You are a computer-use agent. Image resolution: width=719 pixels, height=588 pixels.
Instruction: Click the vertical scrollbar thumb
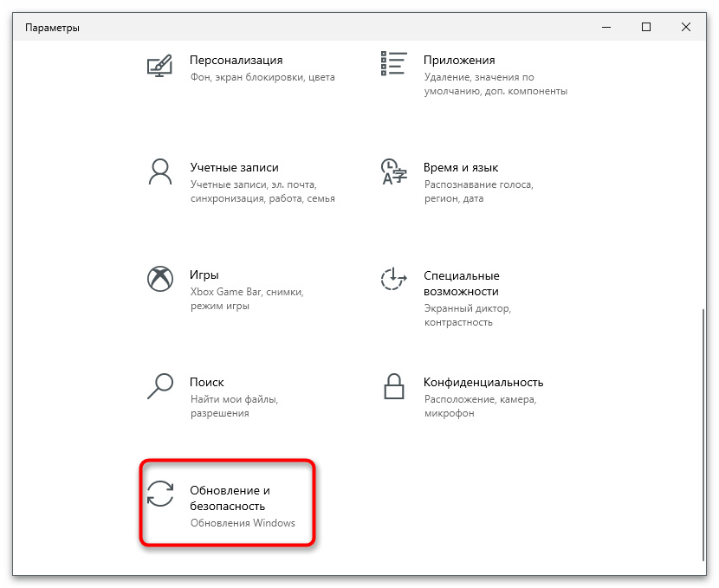tap(703, 435)
